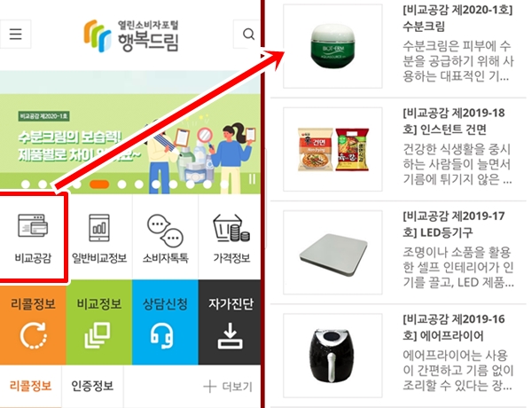532x408 pixels.
Task: Expand the list with 더보기 plus
Action: point(228,387)
